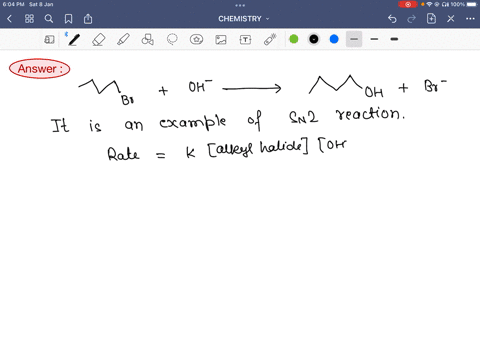Screen dimensions: 480x360
Task: Open the CHEMISTRY notebook title dropdown
Action: coord(243,19)
